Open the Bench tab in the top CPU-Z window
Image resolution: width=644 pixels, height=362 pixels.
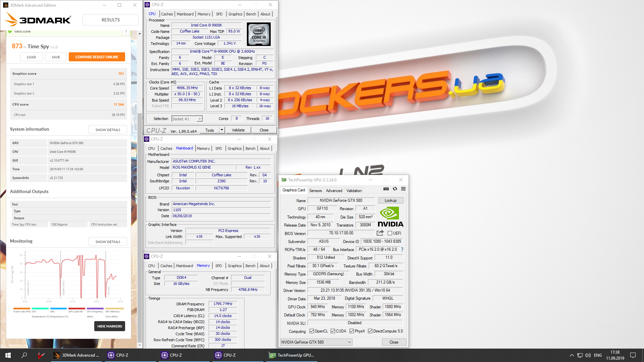(251, 14)
